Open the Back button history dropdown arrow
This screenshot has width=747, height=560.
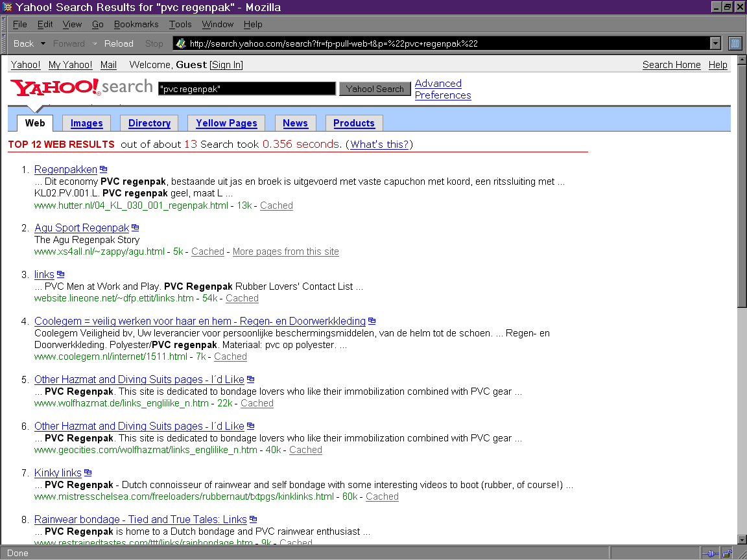[43, 43]
